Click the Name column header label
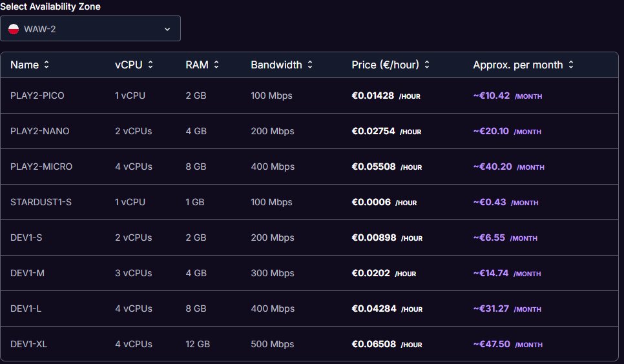 coord(25,65)
